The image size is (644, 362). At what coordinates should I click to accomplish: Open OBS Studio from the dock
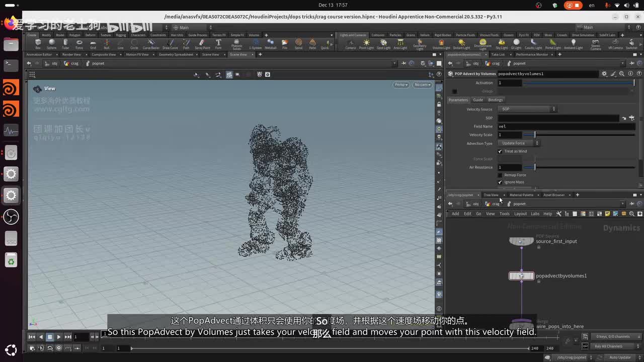coord(11,217)
